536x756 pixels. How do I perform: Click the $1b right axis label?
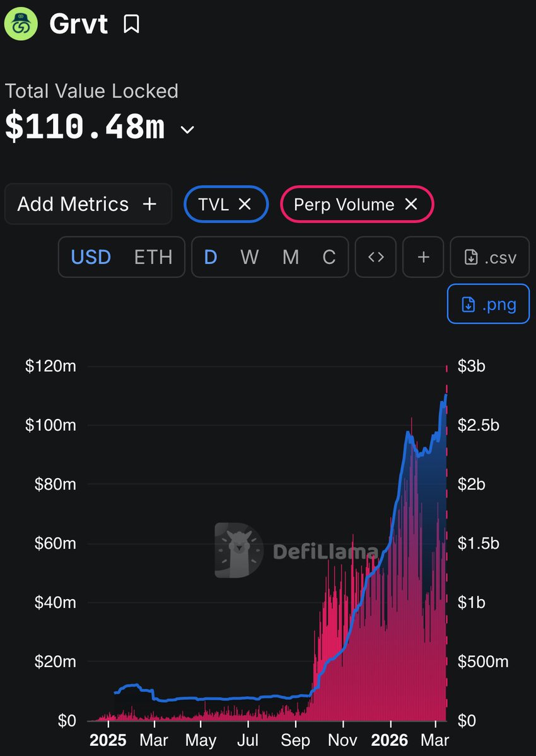[472, 602]
